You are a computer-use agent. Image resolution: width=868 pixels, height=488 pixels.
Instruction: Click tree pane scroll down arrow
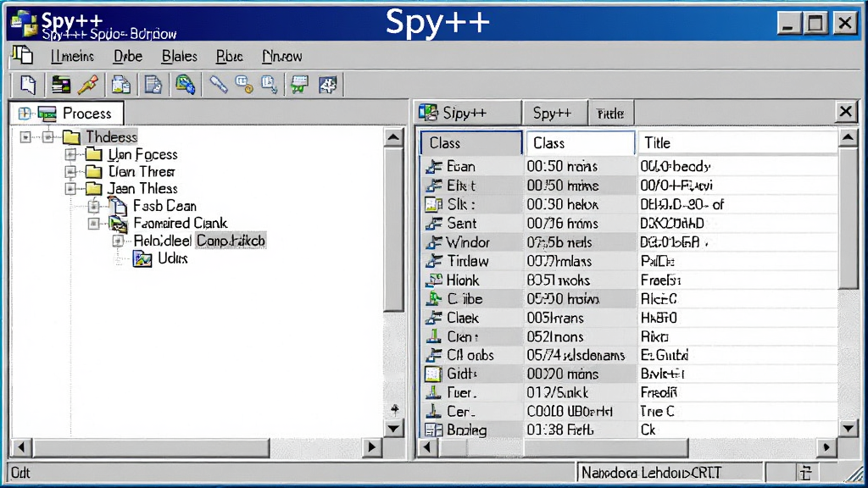393,428
